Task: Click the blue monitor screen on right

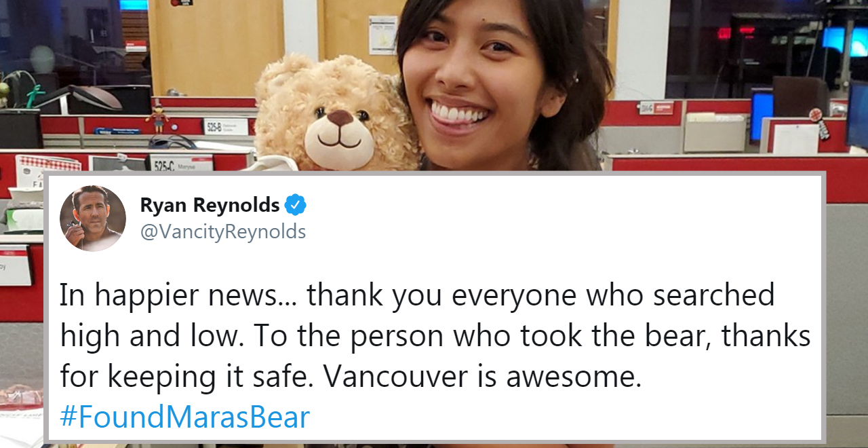Action: pos(761,117)
